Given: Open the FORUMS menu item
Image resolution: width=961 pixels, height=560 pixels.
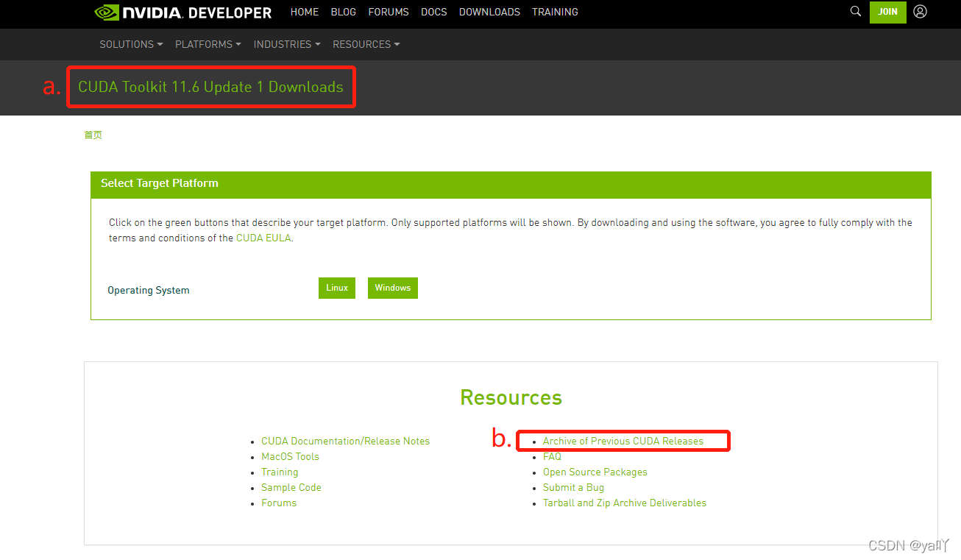Looking at the screenshot, I should click(389, 13).
